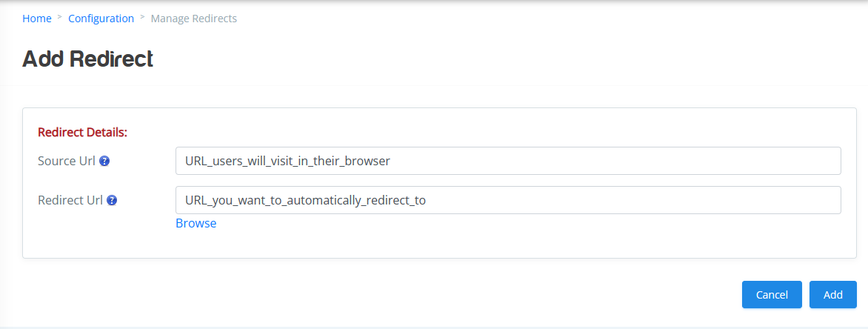The width and height of the screenshot is (868, 329).
Task: Cancel adding the redirect
Action: point(772,295)
